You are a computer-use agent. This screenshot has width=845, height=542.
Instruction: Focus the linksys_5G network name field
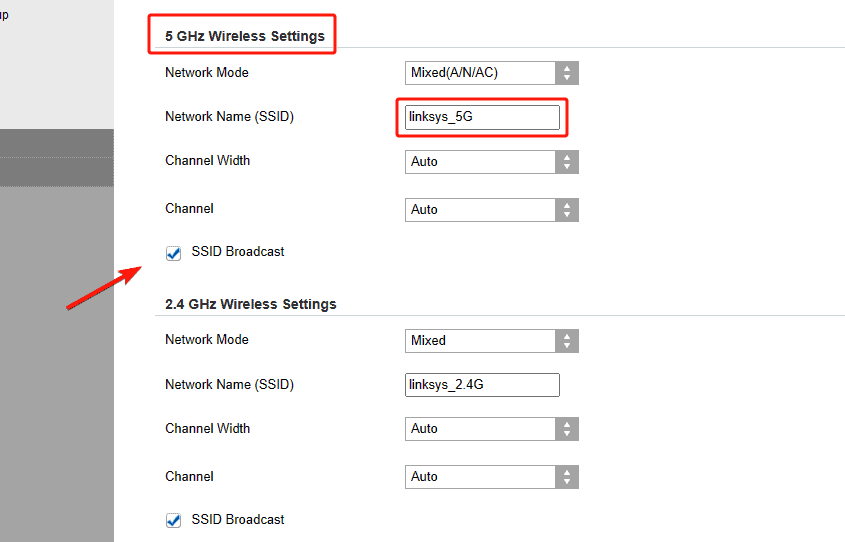[482, 117]
